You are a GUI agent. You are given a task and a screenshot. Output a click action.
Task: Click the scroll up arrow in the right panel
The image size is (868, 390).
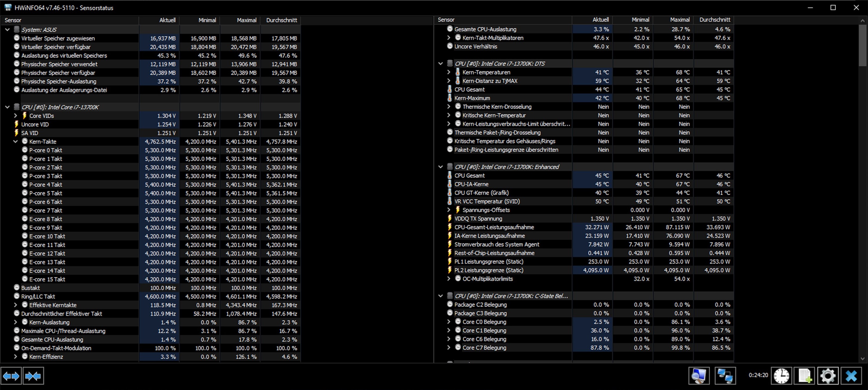click(x=862, y=20)
